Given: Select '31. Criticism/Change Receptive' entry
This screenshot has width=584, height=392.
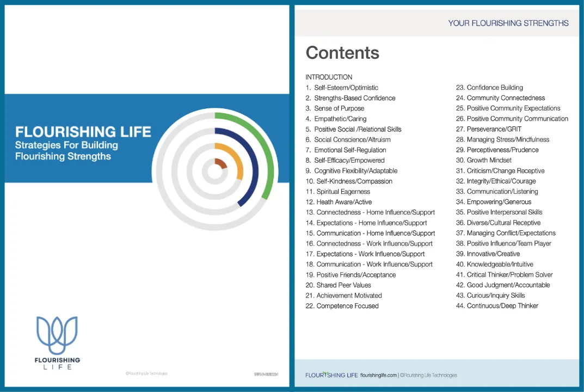Looking at the screenshot, I should point(500,170).
